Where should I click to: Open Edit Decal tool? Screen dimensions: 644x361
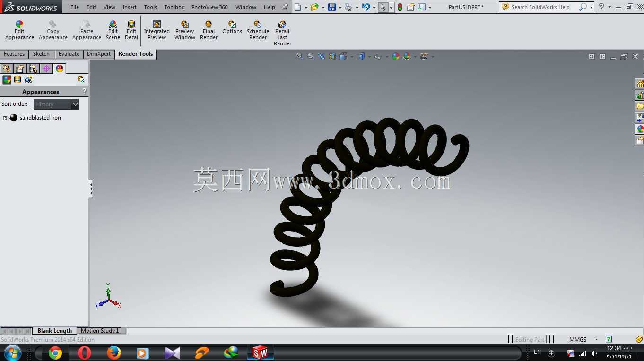[131, 31]
